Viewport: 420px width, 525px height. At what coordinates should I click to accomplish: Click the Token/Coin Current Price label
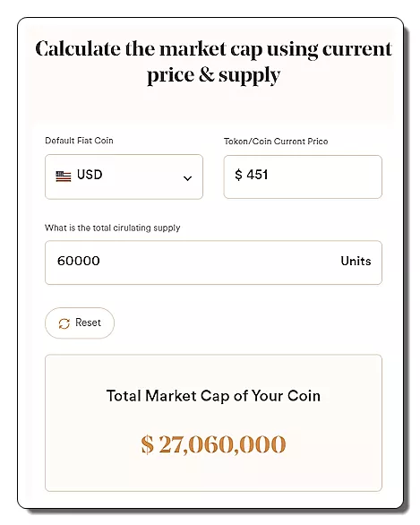(276, 142)
